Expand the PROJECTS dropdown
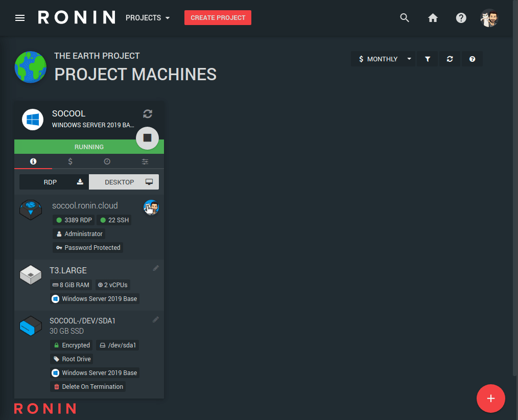The width and height of the screenshot is (518, 420). coord(148,18)
